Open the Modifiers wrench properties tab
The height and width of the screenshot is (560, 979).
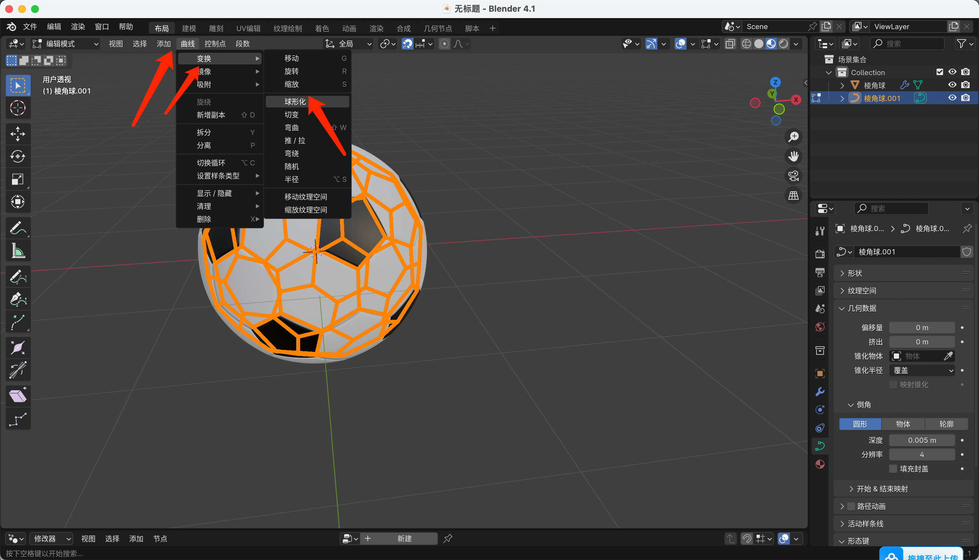(820, 392)
